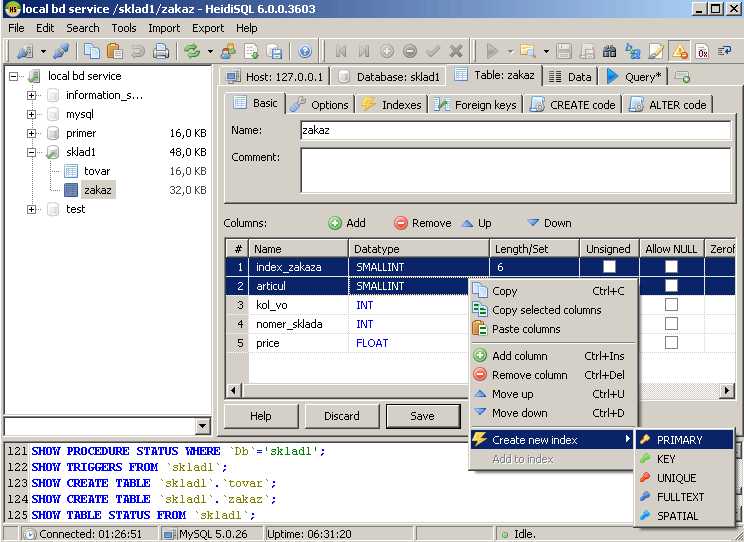Image resolution: width=744 pixels, height=542 pixels.
Task: Collapse the local bd service root node
Action: point(13,76)
